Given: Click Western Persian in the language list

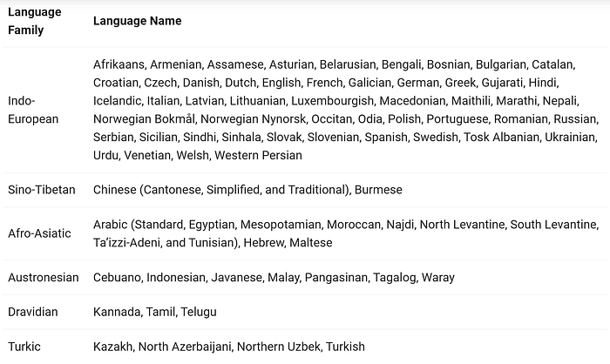Looking at the screenshot, I should coord(258,155).
